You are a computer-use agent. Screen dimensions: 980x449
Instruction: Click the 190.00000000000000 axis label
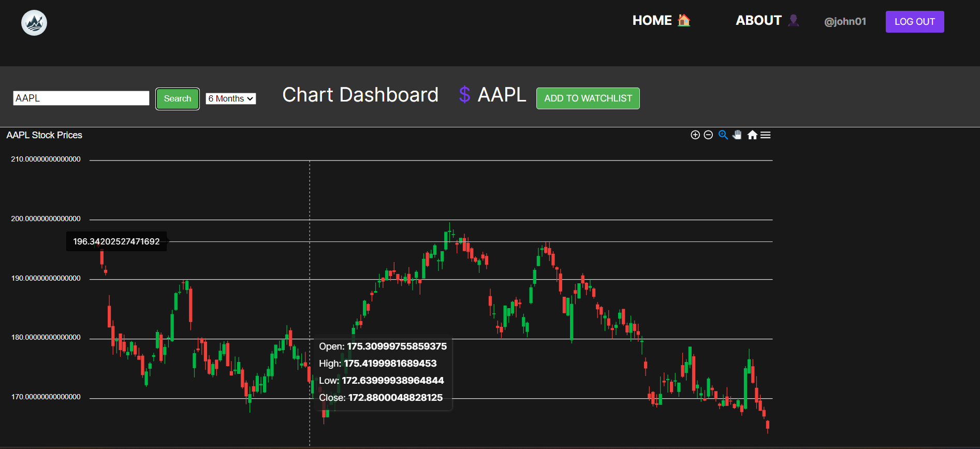(46, 278)
